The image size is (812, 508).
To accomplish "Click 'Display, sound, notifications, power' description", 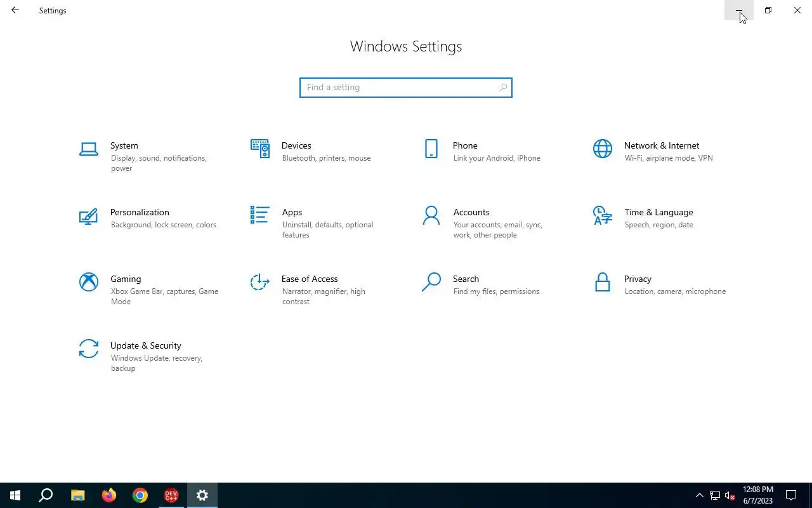I will pos(159,163).
